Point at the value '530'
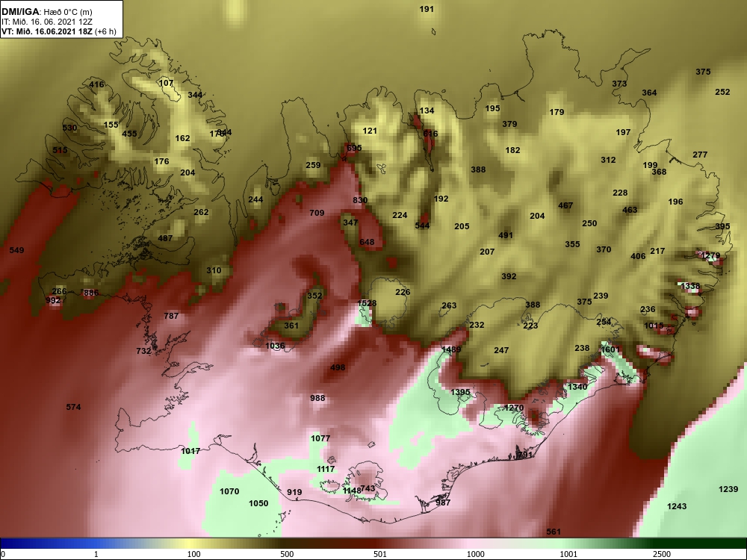 tap(69, 128)
